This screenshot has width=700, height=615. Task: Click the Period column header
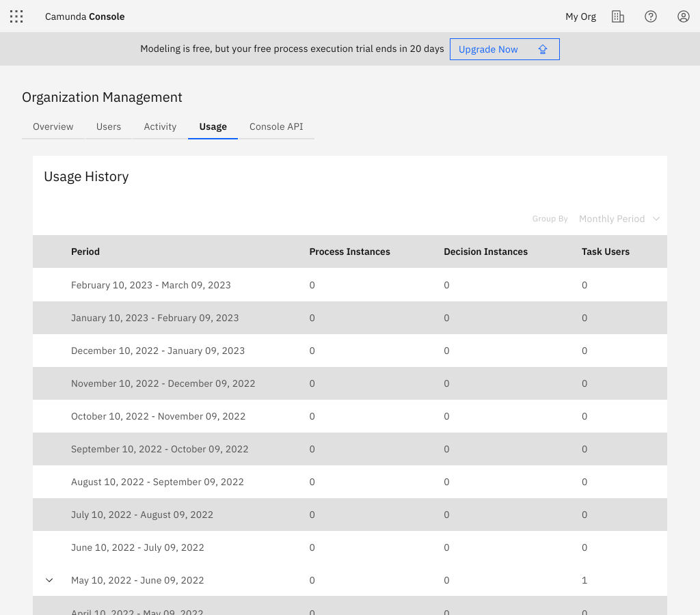pos(85,251)
